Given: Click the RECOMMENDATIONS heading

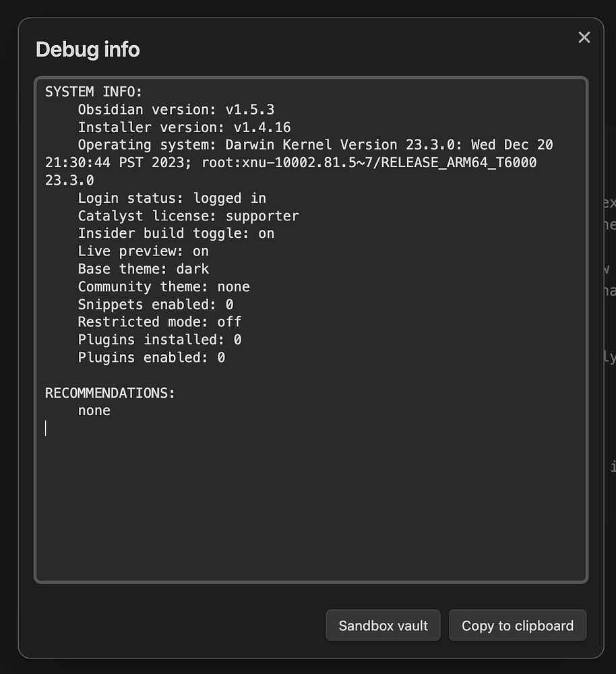Looking at the screenshot, I should [x=109, y=392].
